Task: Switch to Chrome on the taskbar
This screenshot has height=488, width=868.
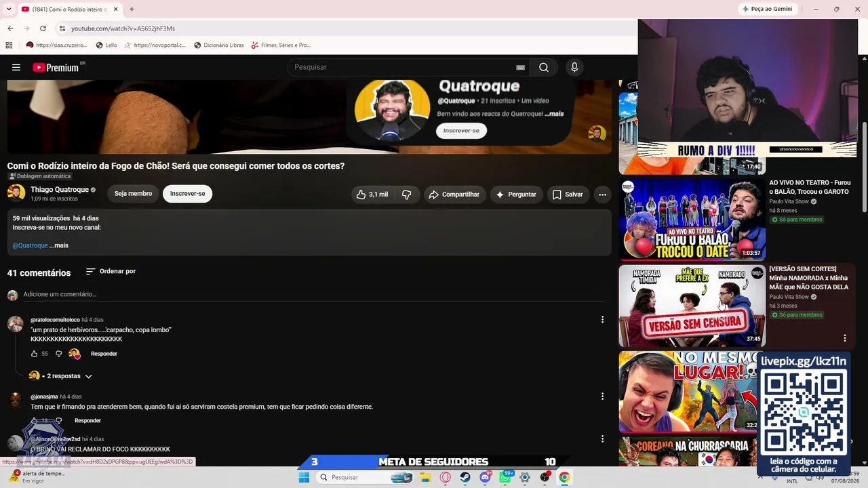Action: (x=564, y=477)
